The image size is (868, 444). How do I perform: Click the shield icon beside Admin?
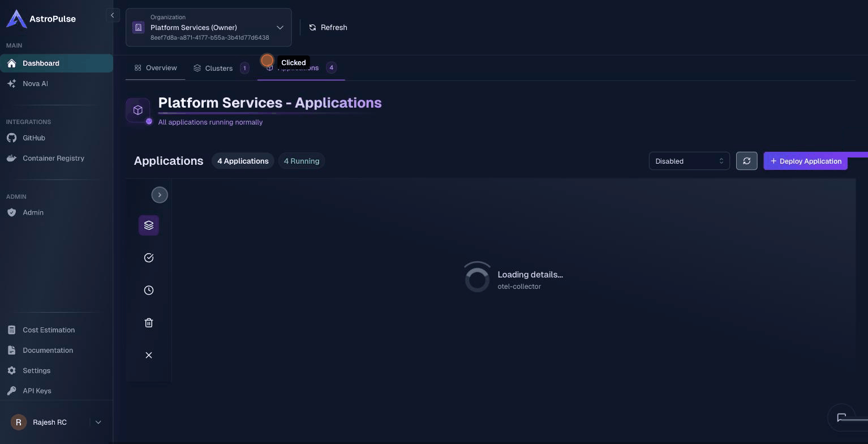click(x=11, y=212)
